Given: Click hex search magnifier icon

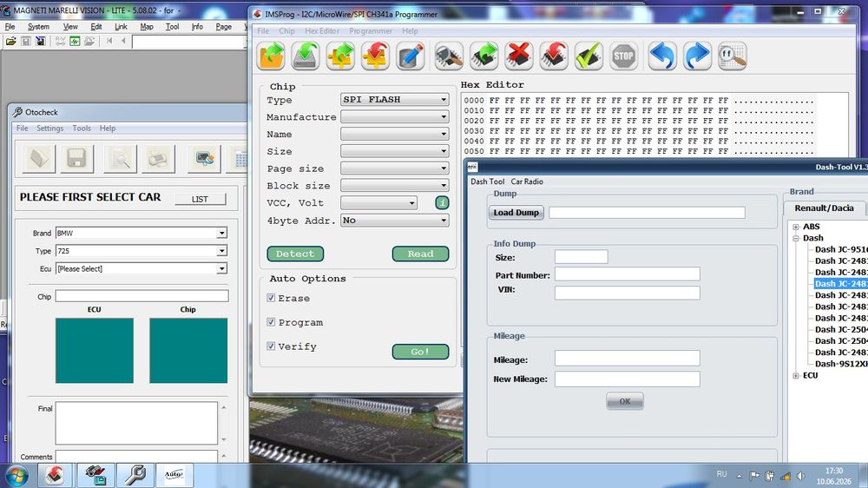Looking at the screenshot, I should (732, 56).
